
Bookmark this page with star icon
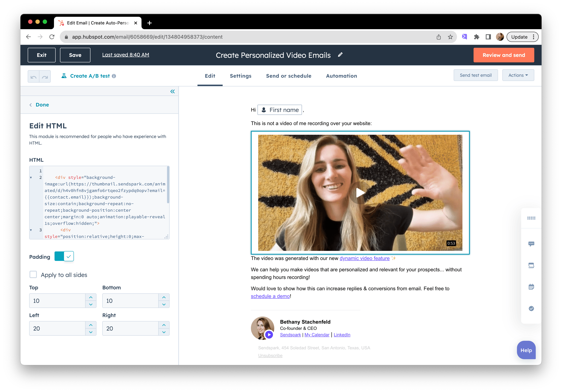(x=450, y=37)
